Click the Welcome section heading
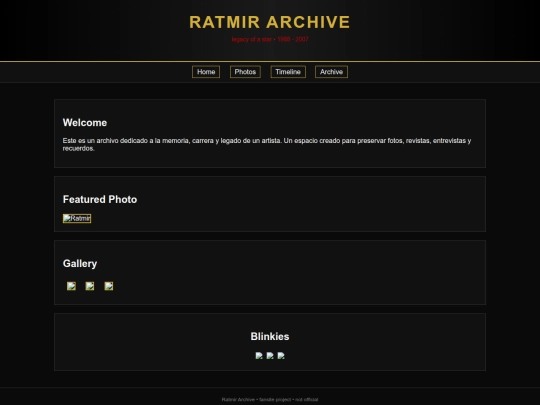The image size is (540, 405). pos(85,123)
